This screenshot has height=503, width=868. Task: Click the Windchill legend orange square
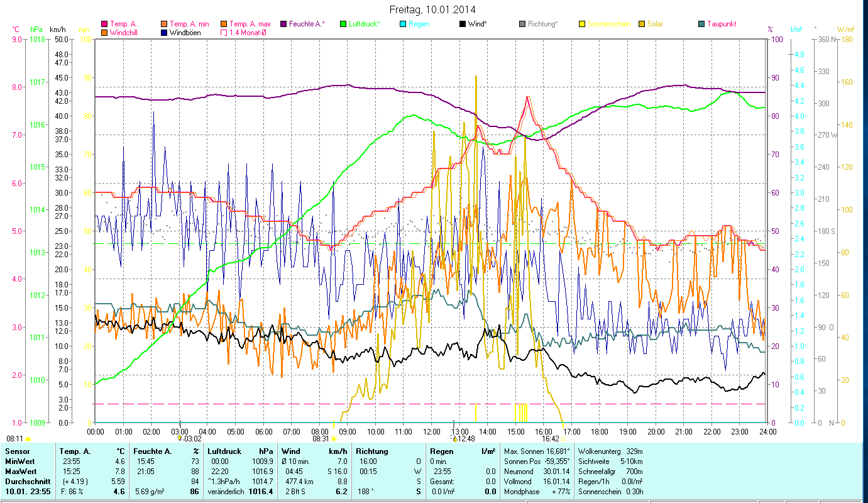105,33
